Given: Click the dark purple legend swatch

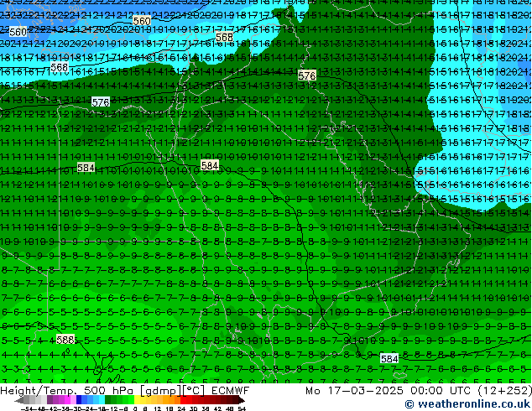Looking at the screenshot, I should (50, 401).
